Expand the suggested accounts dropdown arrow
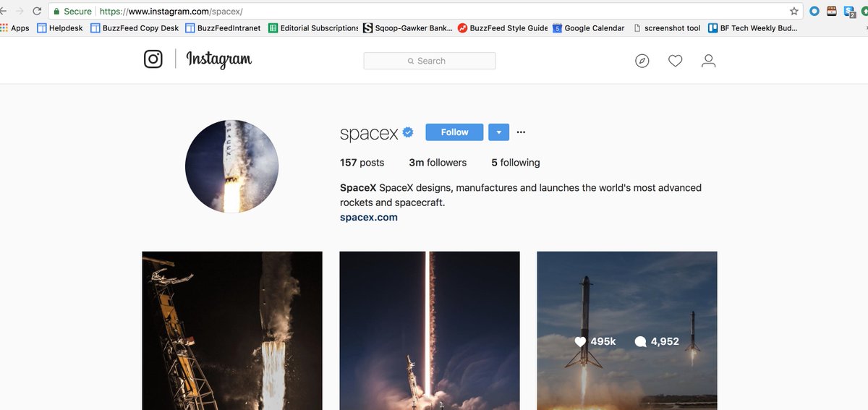868x410 pixels. click(x=499, y=132)
